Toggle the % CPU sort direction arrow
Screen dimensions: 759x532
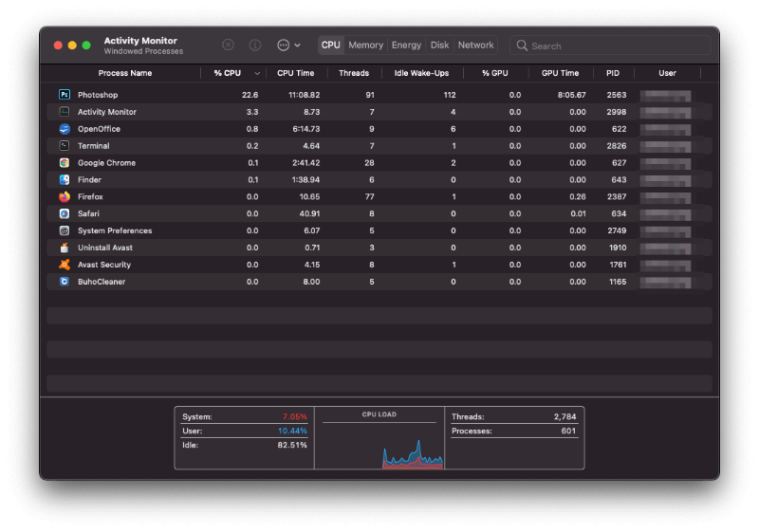click(257, 74)
